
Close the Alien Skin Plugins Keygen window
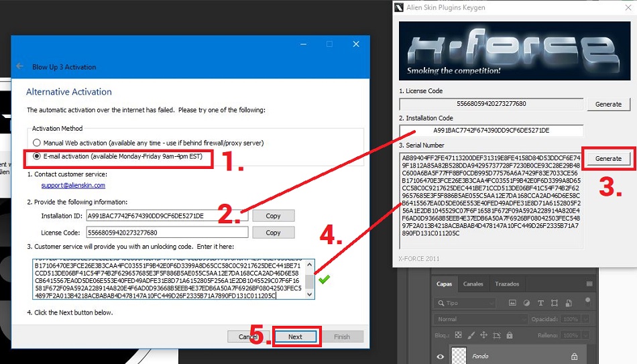coord(628,7)
